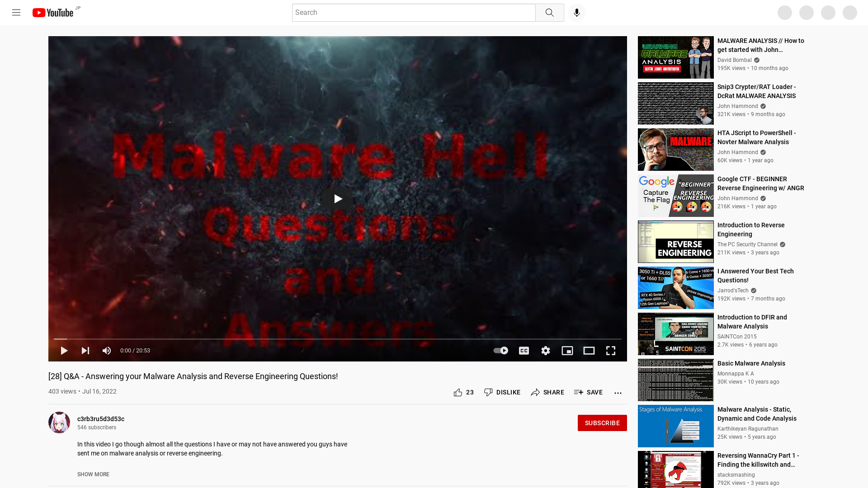The image size is (868, 488).
Task: Mute the video with the speaker icon
Action: point(107,351)
